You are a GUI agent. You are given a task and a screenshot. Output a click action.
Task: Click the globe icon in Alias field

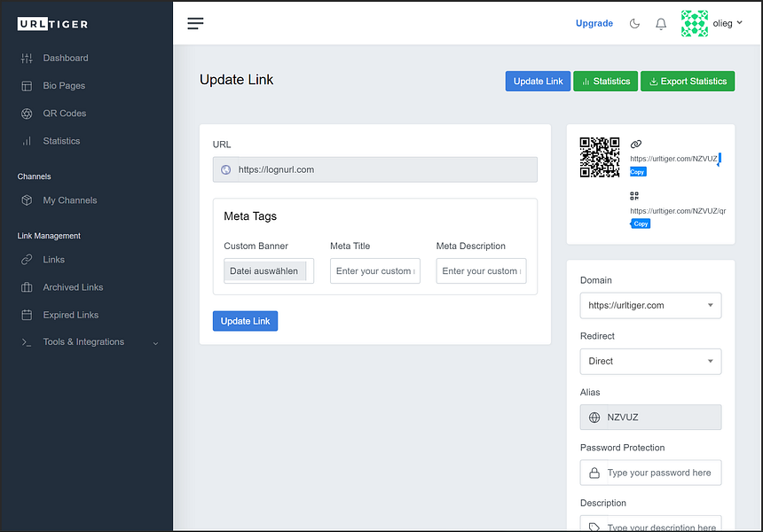(x=594, y=418)
